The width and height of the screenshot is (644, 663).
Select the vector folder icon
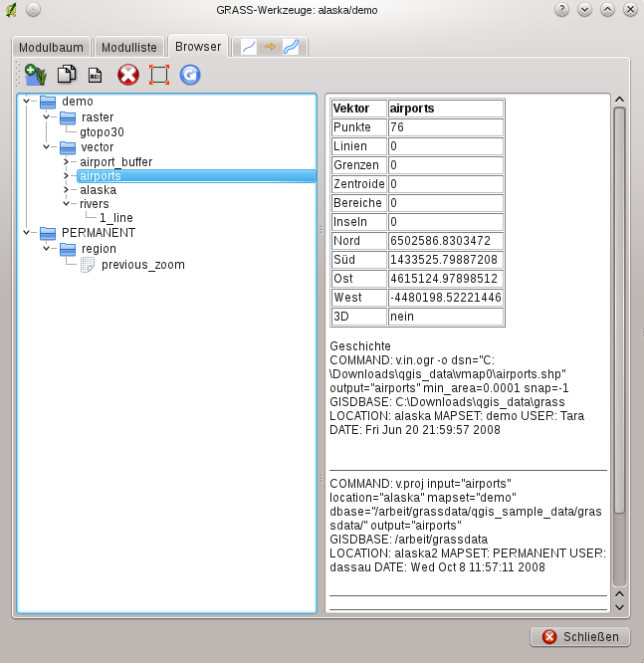[x=68, y=147]
